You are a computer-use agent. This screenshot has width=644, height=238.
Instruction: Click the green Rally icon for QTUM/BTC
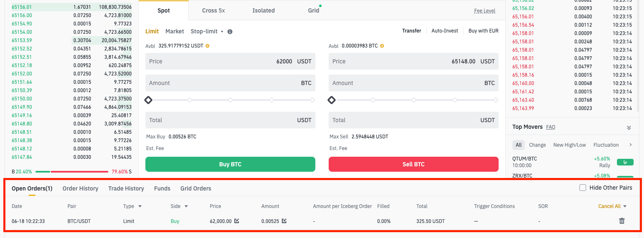coord(625,162)
